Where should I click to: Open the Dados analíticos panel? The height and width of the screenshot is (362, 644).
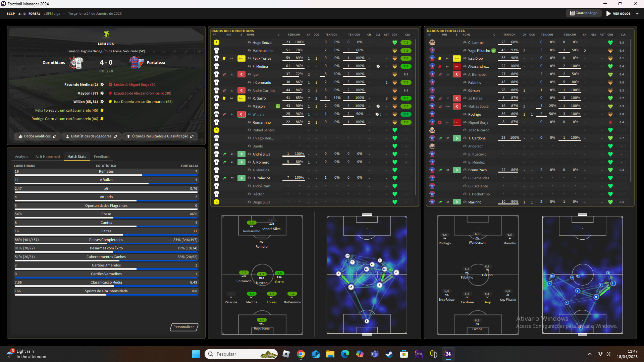pos(38,136)
